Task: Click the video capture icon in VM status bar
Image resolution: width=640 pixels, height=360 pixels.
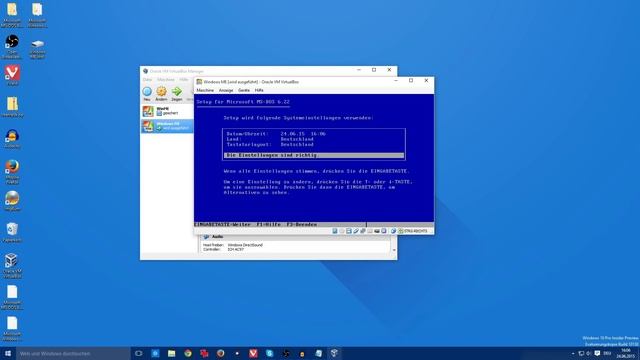Action: 377,231
